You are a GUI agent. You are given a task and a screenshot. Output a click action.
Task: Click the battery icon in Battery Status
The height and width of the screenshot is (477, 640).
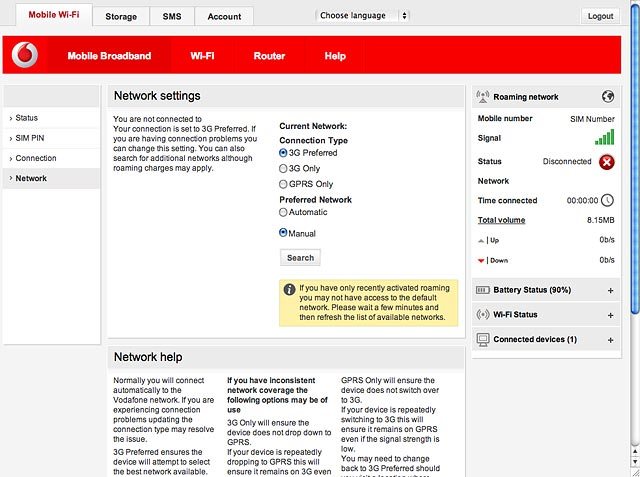pos(483,290)
